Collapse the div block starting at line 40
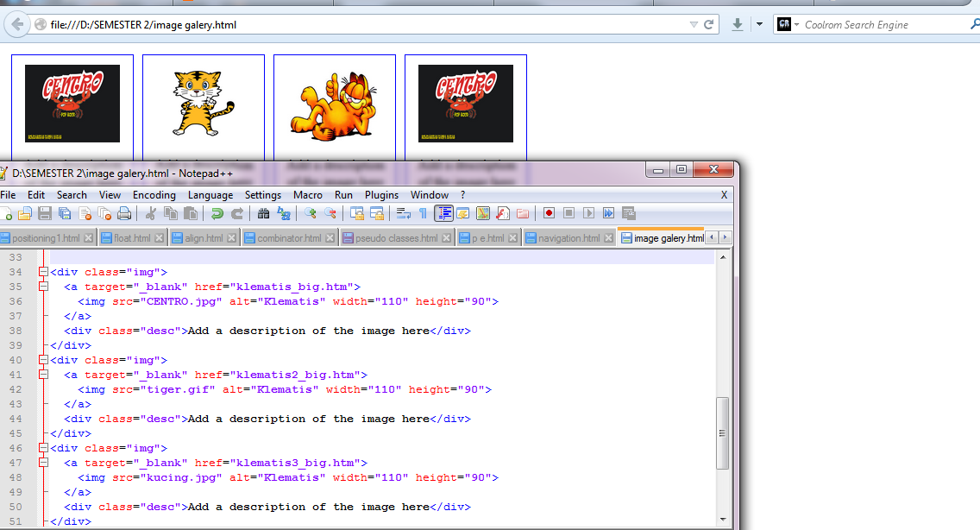This screenshot has width=980, height=530. pos(43,360)
